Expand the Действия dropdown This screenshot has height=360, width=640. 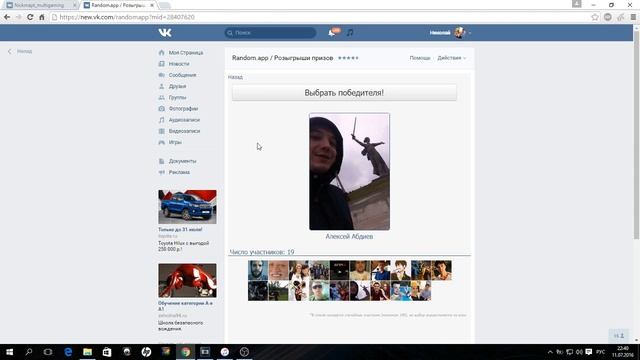[451, 58]
